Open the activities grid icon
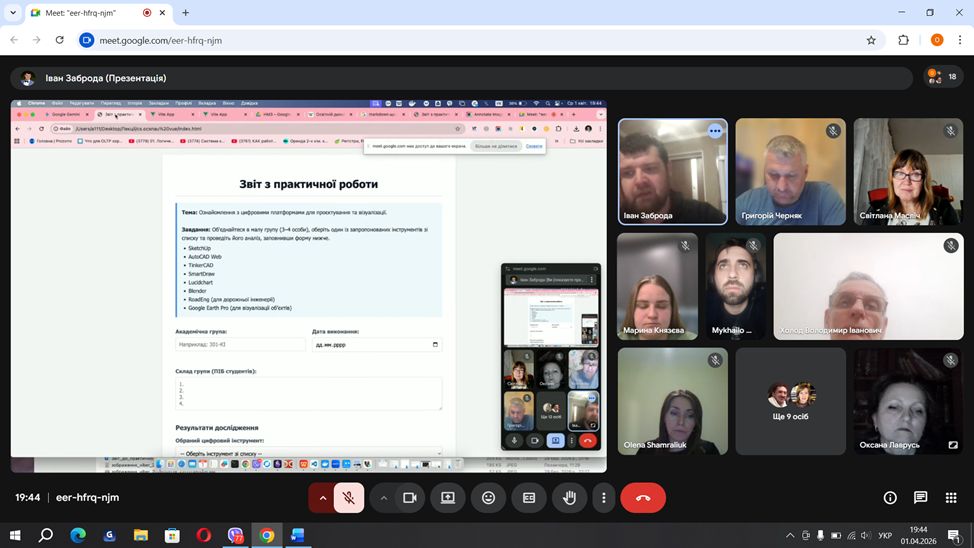The height and width of the screenshot is (548, 974). (951, 497)
